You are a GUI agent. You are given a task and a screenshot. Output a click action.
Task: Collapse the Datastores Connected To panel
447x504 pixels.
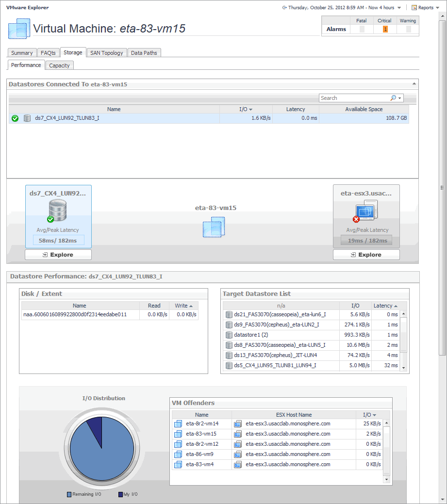(414, 84)
